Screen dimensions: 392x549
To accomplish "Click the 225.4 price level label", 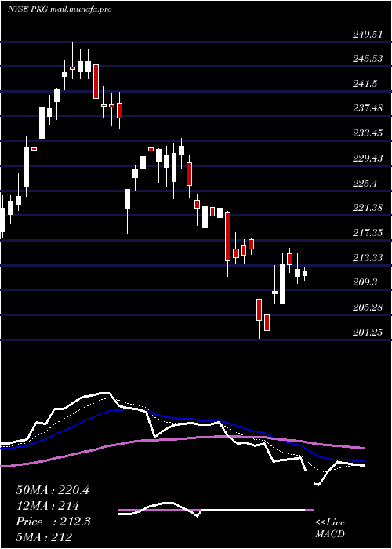I will pos(365,183).
